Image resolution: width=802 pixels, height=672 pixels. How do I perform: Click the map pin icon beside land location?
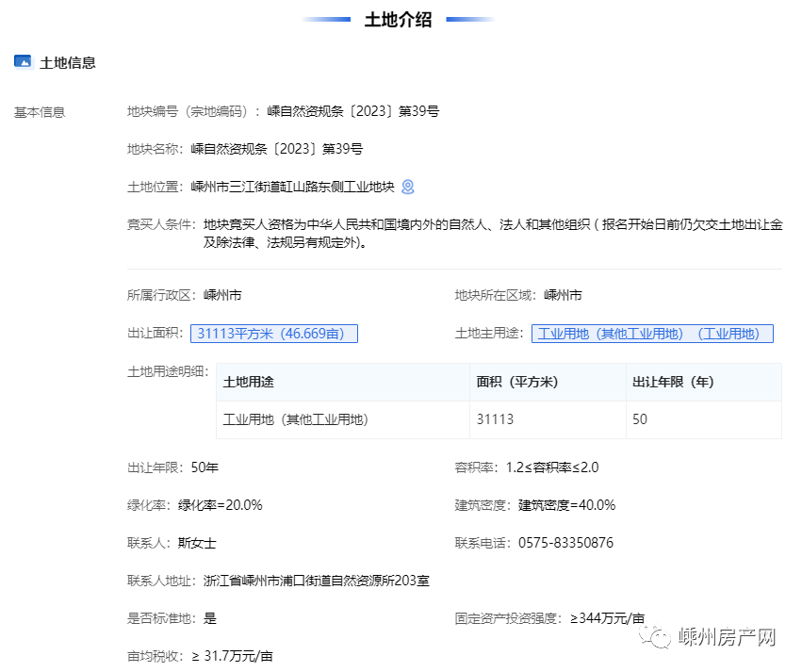point(407,187)
